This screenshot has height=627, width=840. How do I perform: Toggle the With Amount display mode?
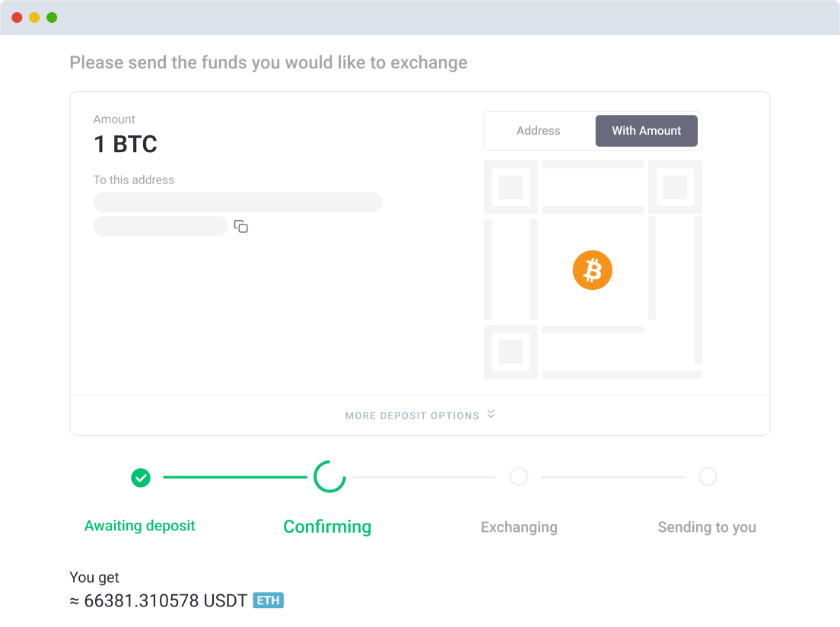(x=646, y=130)
